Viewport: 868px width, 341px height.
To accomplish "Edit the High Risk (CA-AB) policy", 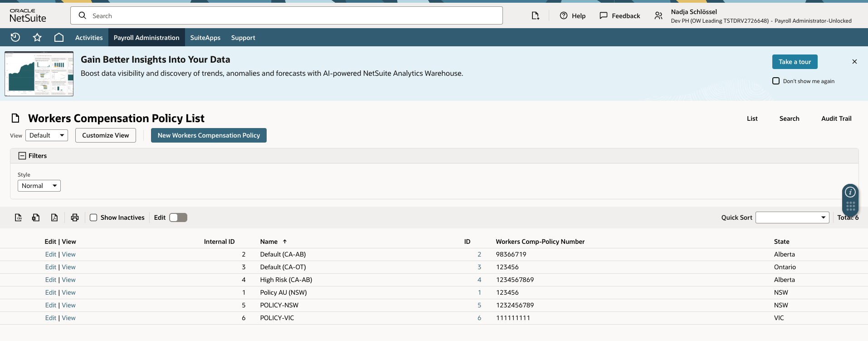I will pyautogui.click(x=51, y=280).
